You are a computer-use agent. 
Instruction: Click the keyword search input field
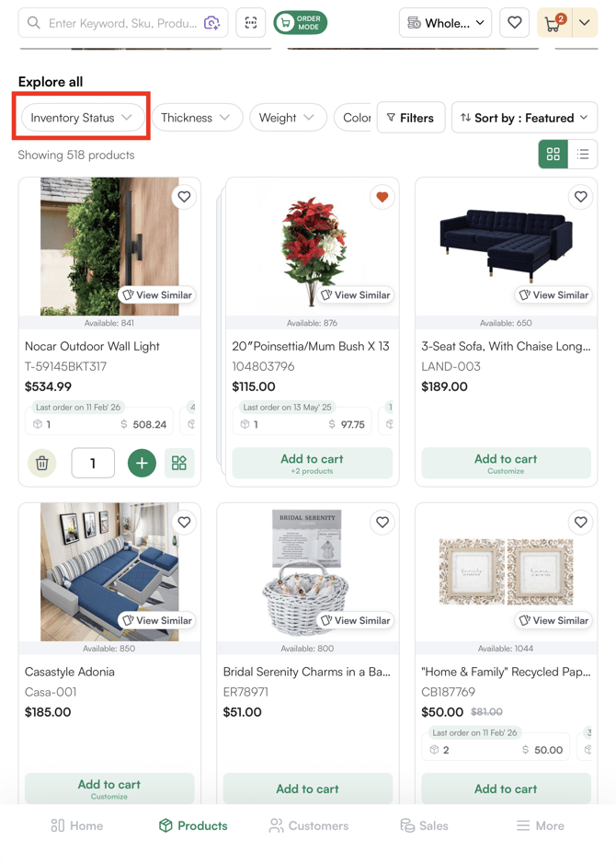coord(120,22)
